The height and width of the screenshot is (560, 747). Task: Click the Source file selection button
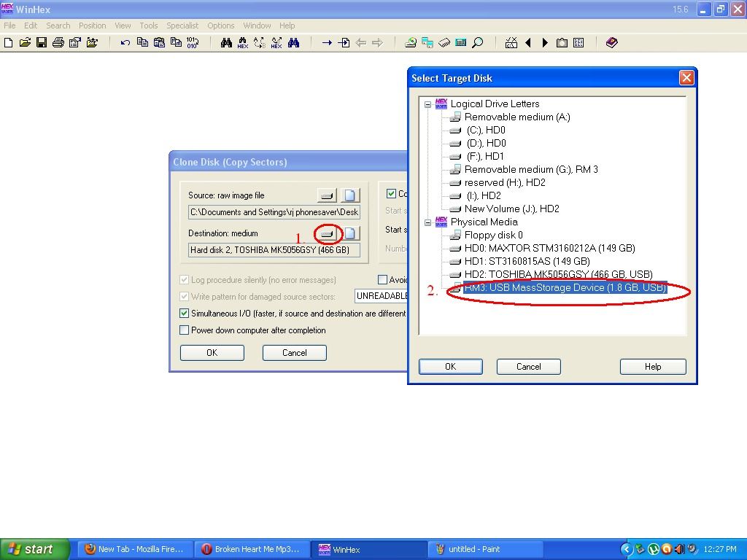(x=350, y=195)
